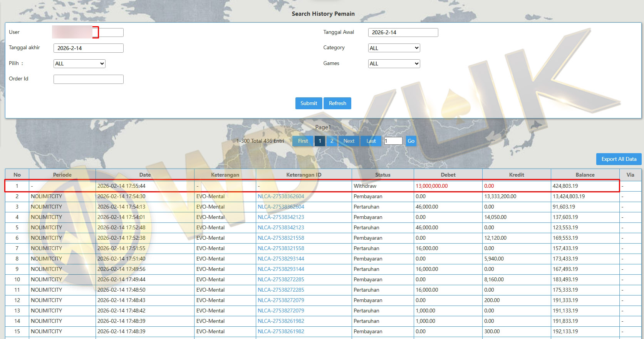Open the Pilih dropdown

click(79, 63)
